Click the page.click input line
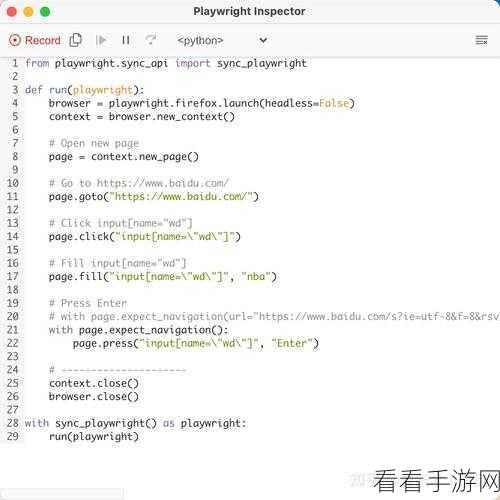 coord(144,236)
